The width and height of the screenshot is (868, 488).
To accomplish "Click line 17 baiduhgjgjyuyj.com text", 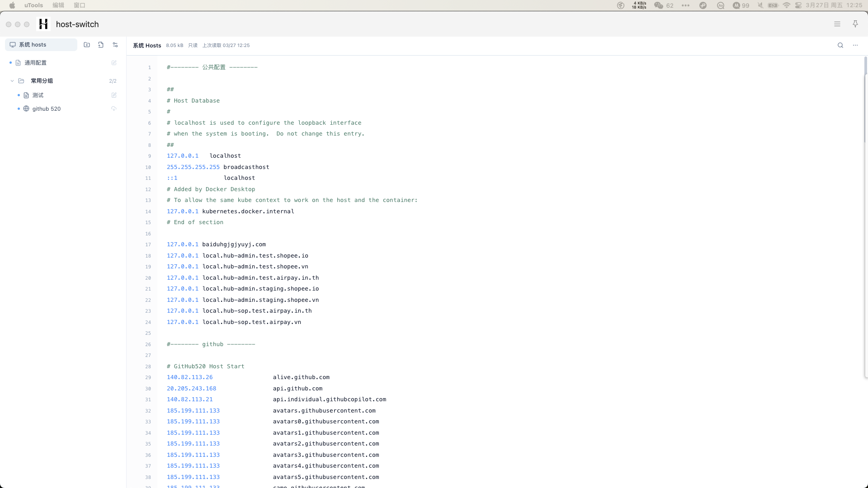I will (234, 244).
